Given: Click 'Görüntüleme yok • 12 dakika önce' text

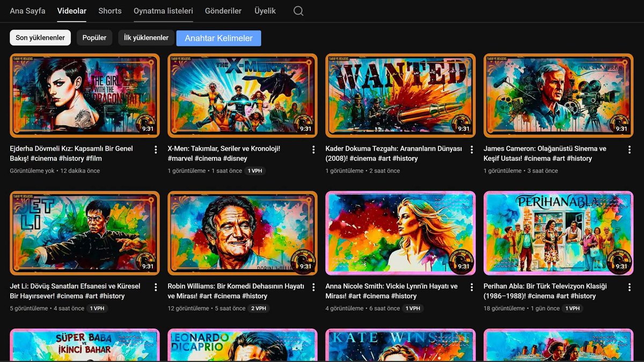Looking at the screenshot, I should coord(55,171).
